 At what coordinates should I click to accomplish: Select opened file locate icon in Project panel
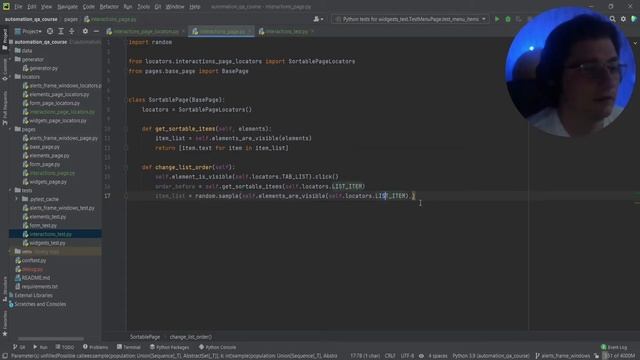point(50,31)
